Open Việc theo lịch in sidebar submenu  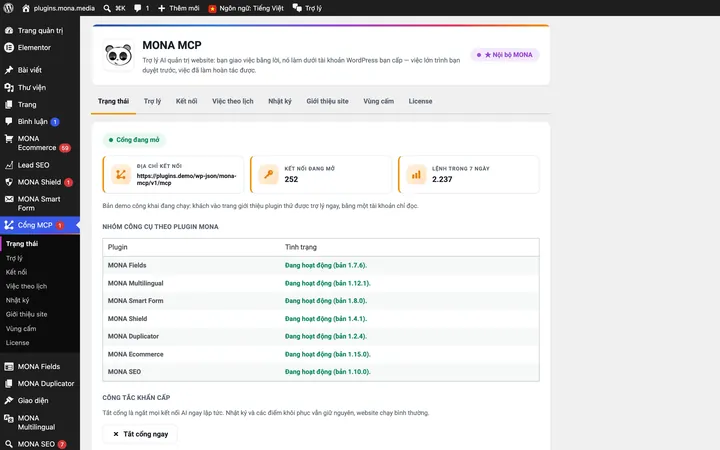pos(27,286)
